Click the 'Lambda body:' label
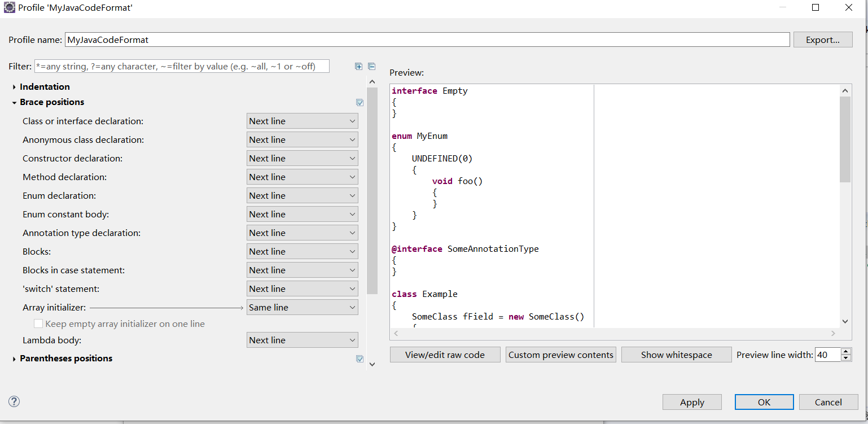868x424 pixels. pos(52,340)
